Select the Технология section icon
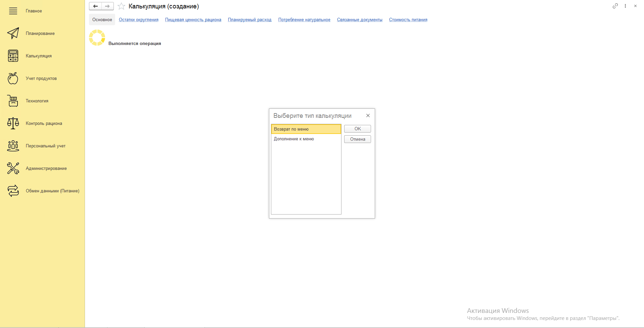Viewport: 644px width, 328px height. [13, 101]
